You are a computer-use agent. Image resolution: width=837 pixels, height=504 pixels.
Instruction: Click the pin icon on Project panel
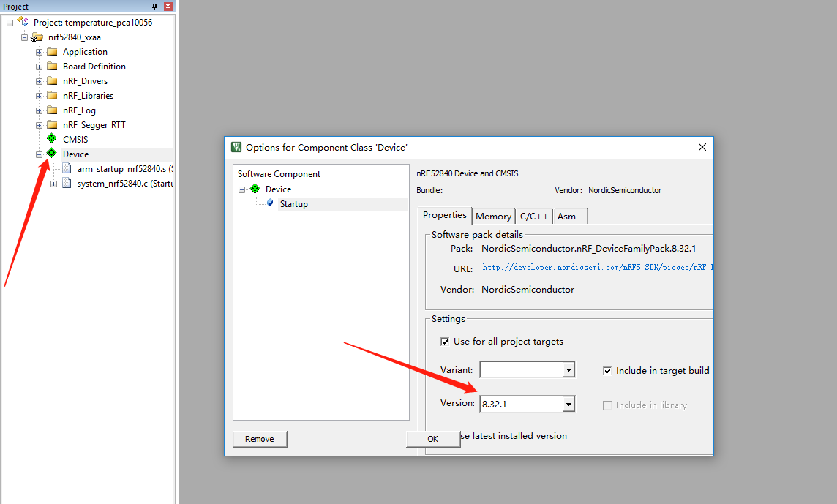154,7
